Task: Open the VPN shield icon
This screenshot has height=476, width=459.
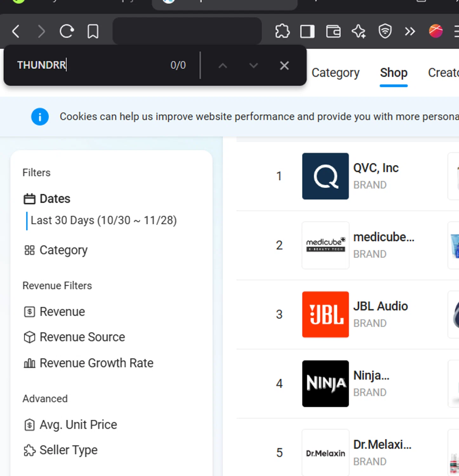Action: [385, 31]
